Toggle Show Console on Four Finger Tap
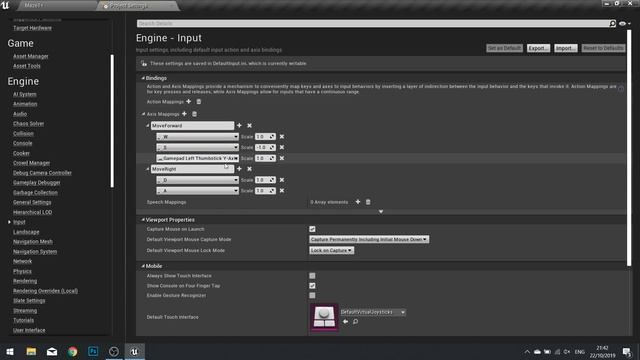This screenshot has height=360, width=640. click(x=312, y=286)
